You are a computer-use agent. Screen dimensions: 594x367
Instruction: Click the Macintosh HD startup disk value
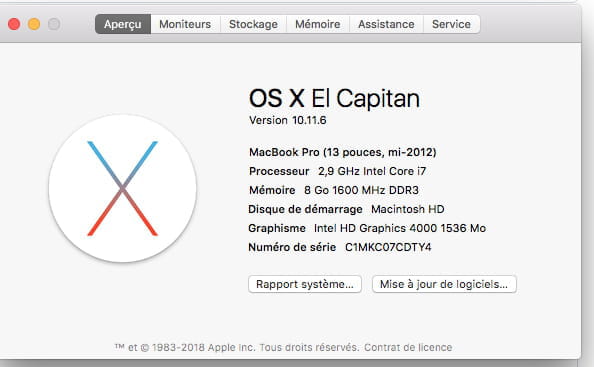click(x=408, y=209)
